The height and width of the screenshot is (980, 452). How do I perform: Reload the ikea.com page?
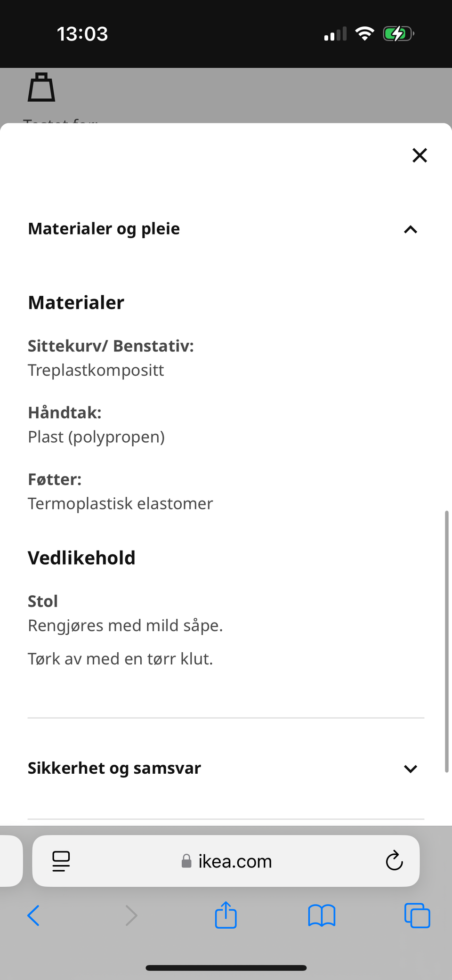click(x=394, y=861)
